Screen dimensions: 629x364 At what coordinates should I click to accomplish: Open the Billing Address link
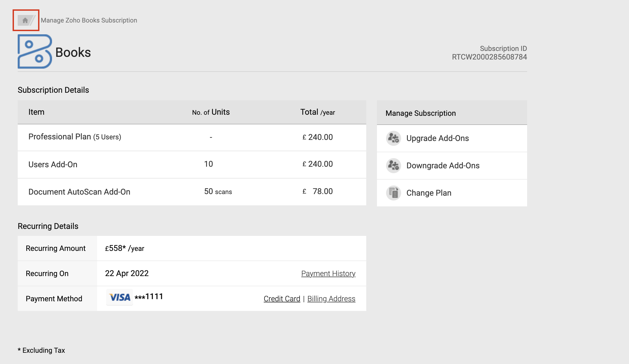point(331,299)
